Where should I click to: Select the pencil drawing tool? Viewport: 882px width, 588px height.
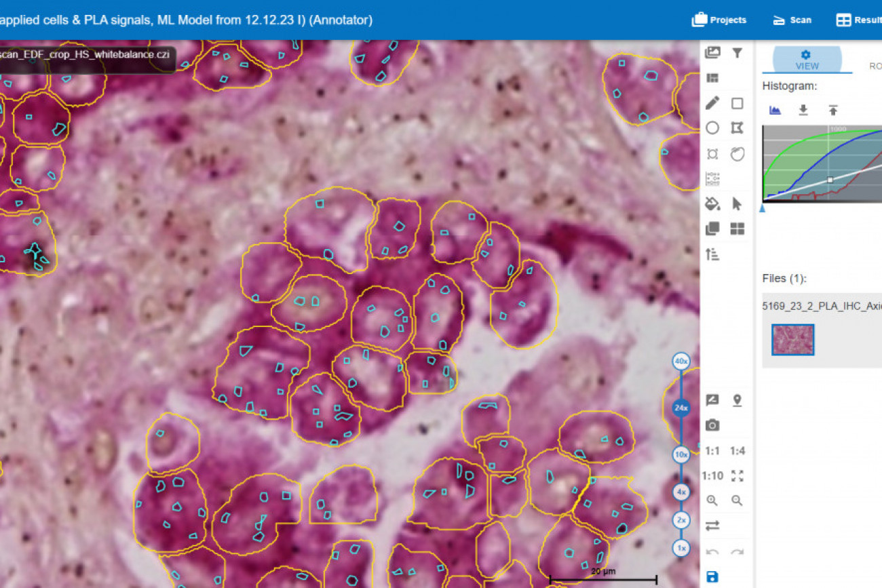[712, 103]
